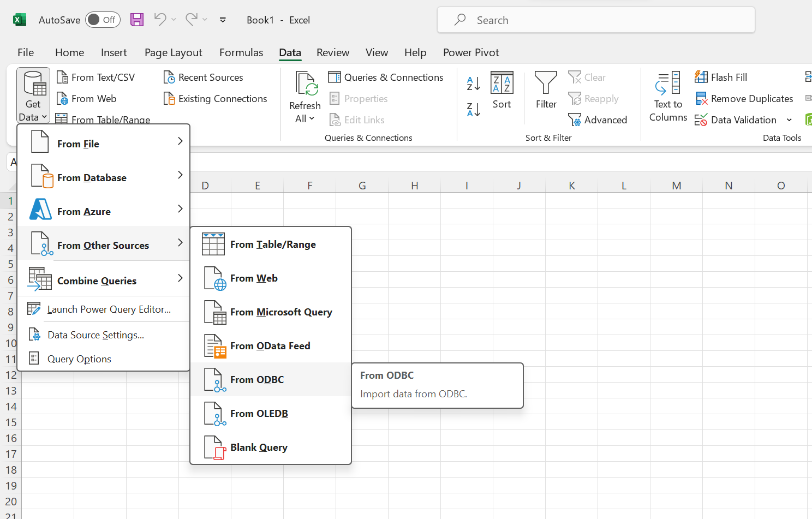
Task: Open the Data Validation dropdown arrow
Action: (x=789, y=120)
